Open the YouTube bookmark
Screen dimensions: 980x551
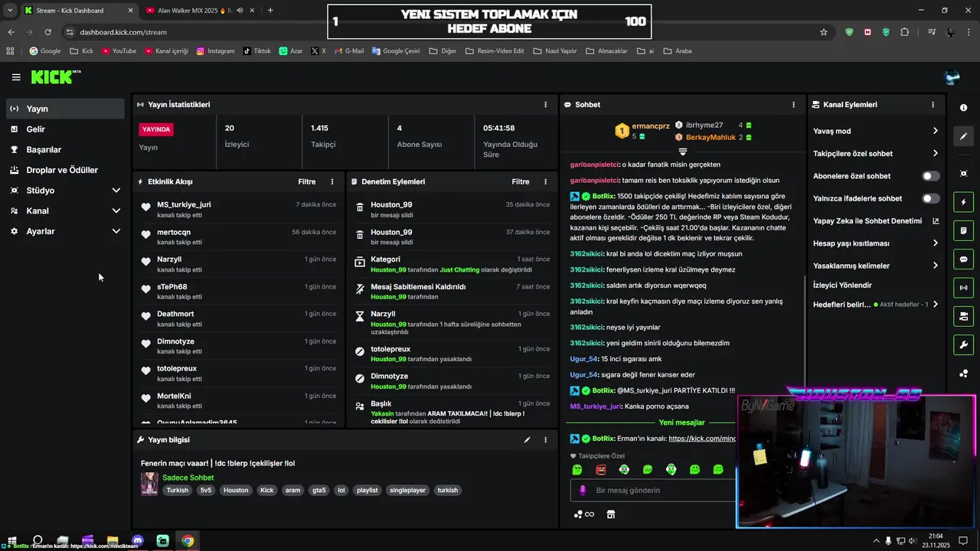pos(119,51)
